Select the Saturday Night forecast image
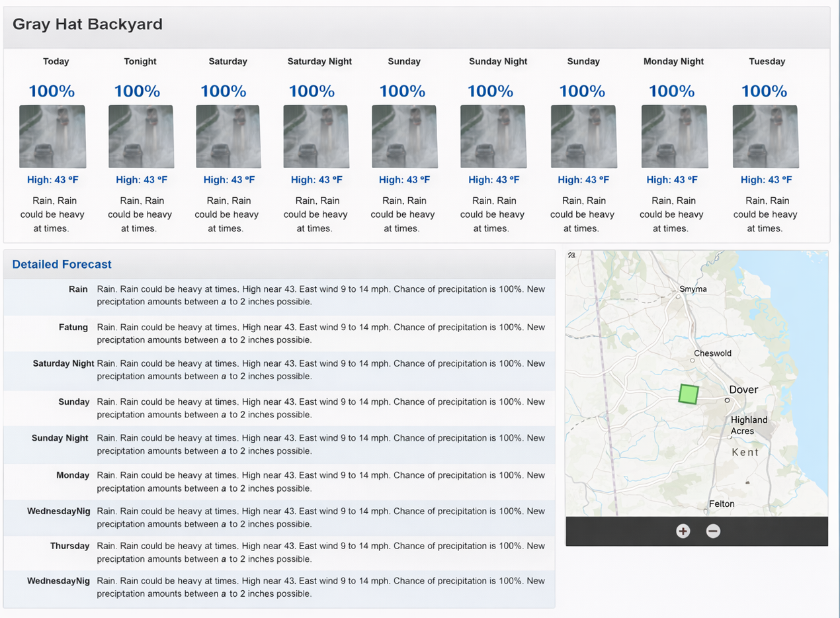The image size is (840, 618). point(316,137)
